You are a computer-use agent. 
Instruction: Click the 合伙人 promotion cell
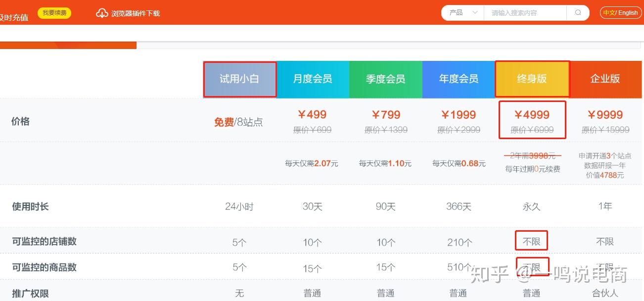coord(605,294)
